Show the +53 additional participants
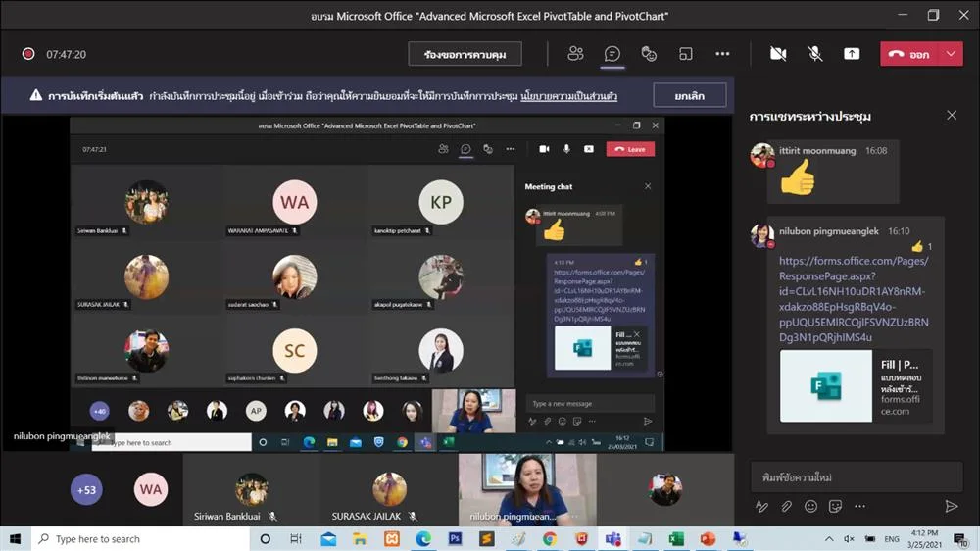Screen dimensions: 980x551 pyautogui.click(x=86, y=489)
